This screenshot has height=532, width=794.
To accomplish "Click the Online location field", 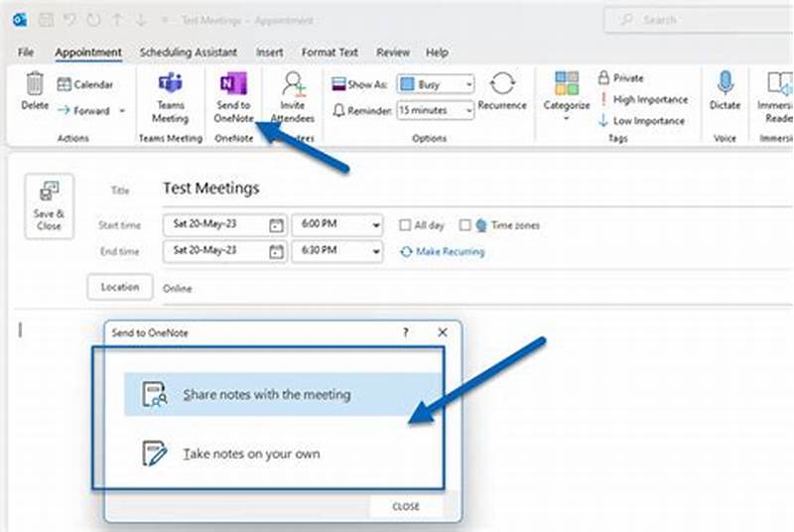I will click(x=476, y=289).
